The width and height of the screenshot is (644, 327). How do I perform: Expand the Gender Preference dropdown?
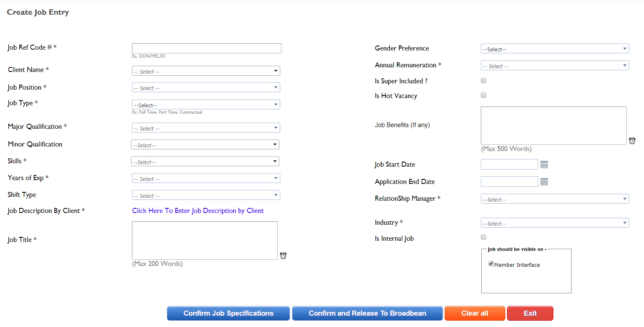pyautogui.click(x=555, y=49)
